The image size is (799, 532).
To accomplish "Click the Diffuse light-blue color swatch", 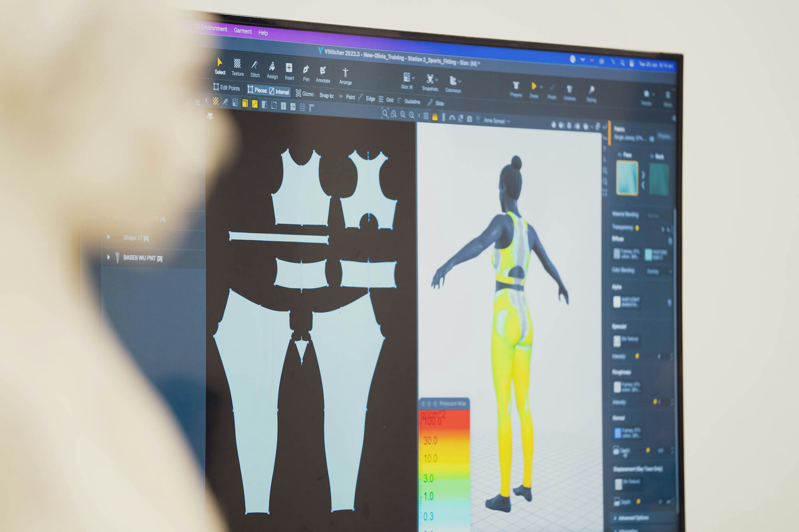I will 648,254.
